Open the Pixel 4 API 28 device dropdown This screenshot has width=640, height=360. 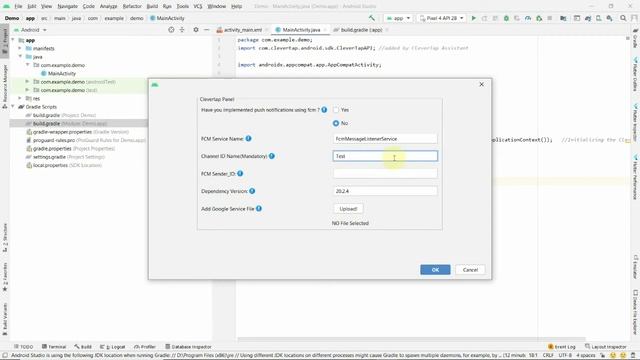442,18
